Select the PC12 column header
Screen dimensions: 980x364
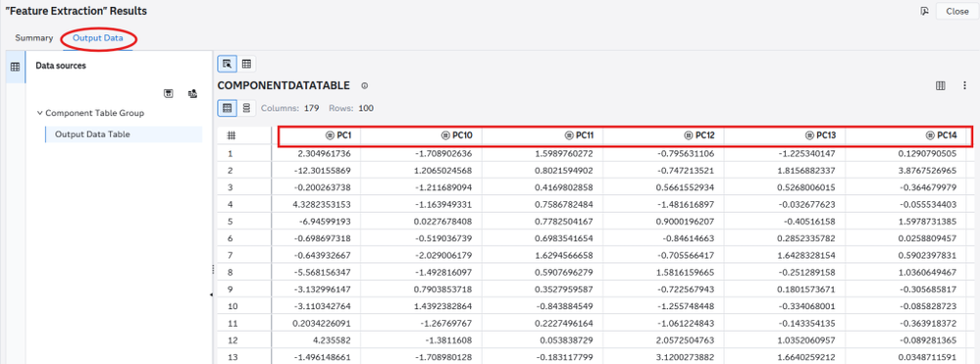(663, 135)
